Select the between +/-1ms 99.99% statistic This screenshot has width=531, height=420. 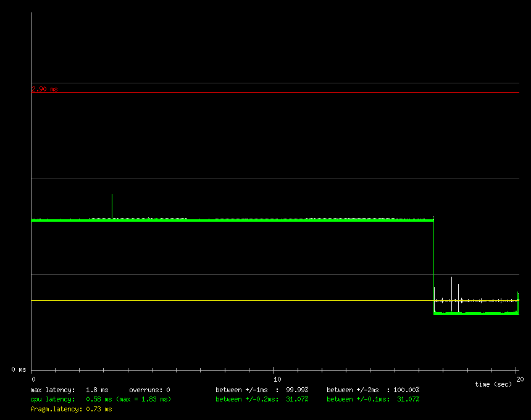[262, 390]
